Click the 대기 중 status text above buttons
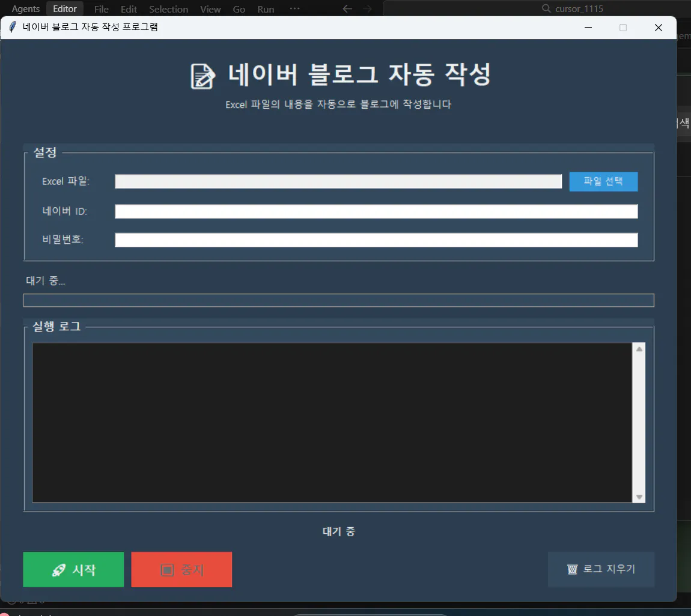 [x=338, y=531]
